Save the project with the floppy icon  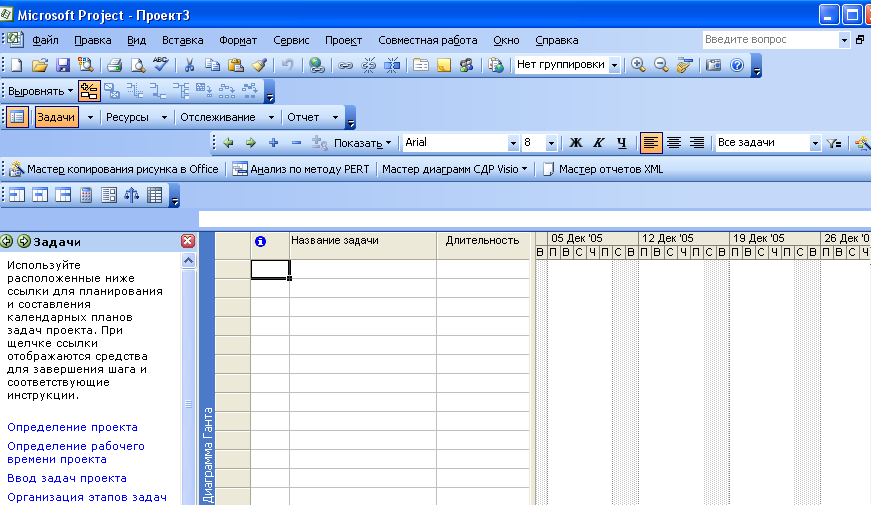(x=63, y=66)
